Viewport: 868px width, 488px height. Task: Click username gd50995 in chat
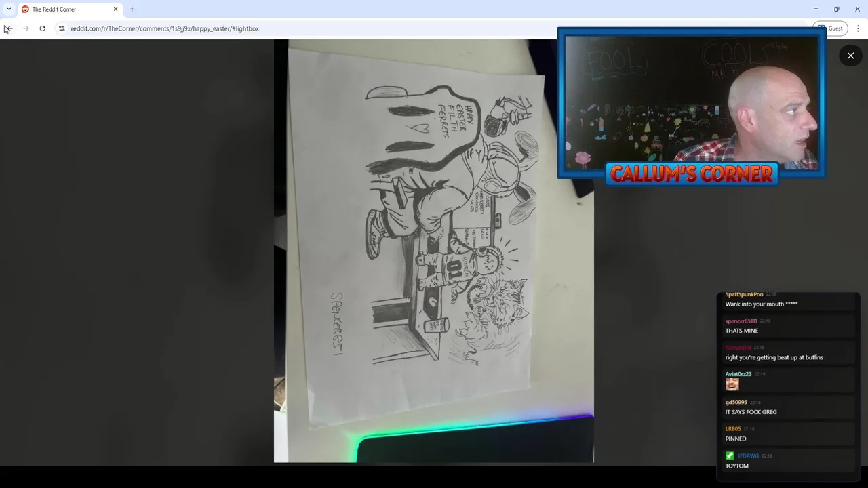tap(736, 403)
